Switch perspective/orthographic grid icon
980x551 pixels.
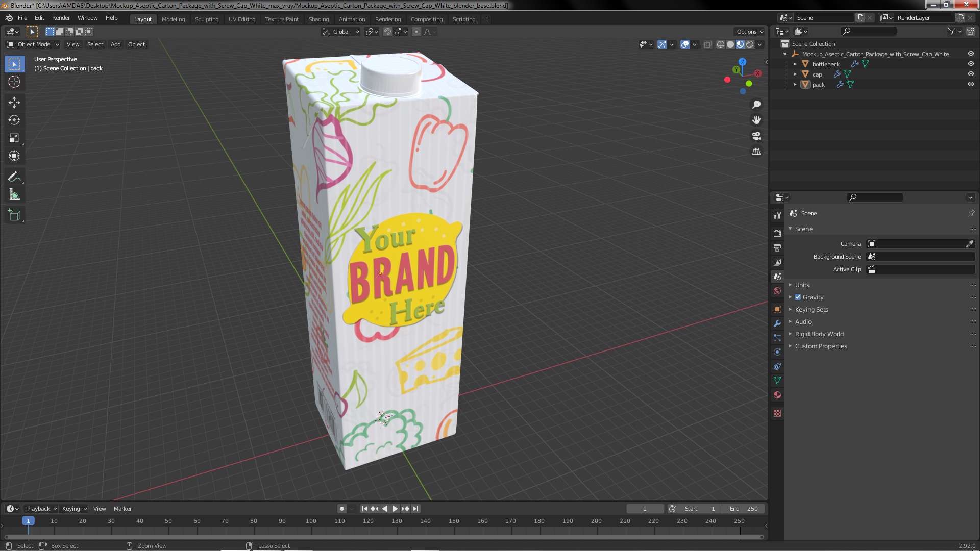[x=756, y=152]
